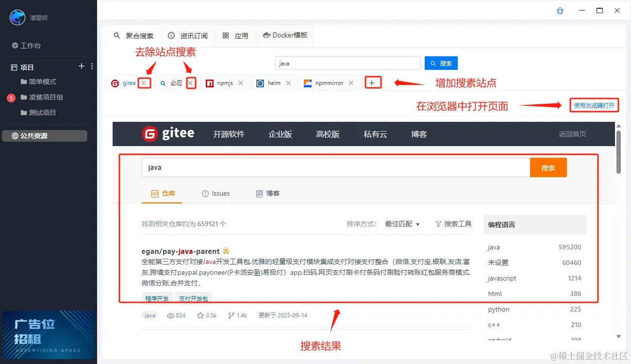Image resolution: width=631 pixels, height=364 pixels.
Task: Click the gitee logo in the page header
Action: [168, 134]
